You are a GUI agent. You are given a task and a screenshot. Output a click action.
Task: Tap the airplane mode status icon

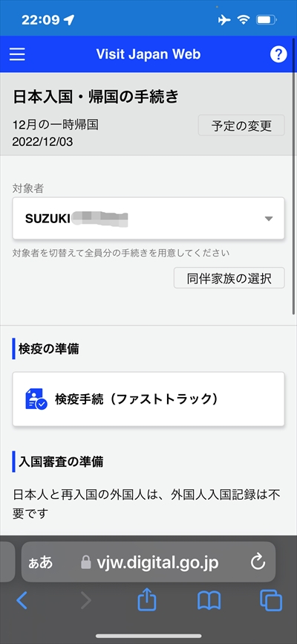tap(224, 20)
